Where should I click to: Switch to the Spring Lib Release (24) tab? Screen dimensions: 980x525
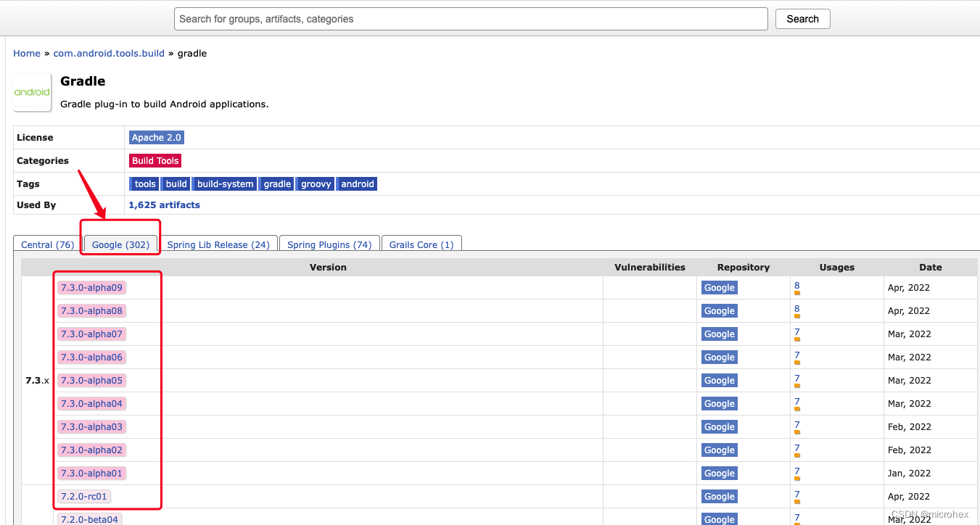tap(218, 244)
